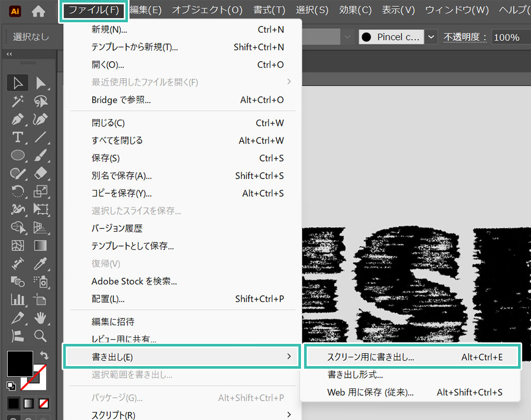Go to Illustrator Home screen

click(38, 10)
